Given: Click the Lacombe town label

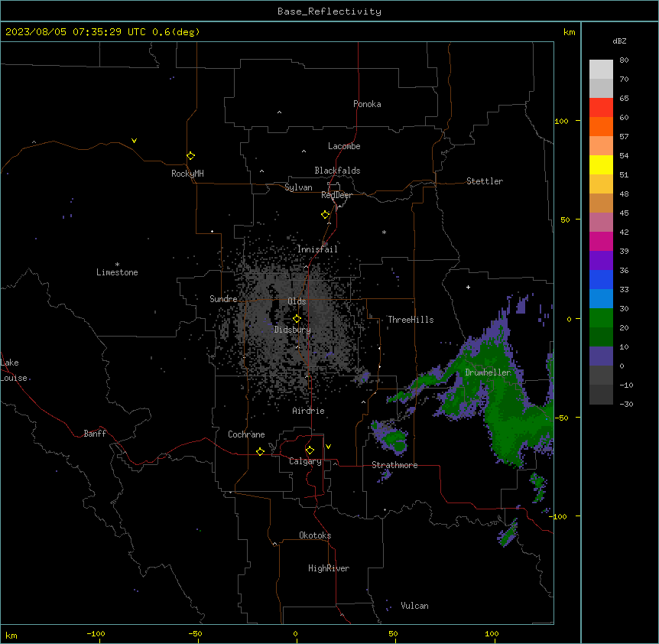Looking at the screenshot, I should (344, 146).
